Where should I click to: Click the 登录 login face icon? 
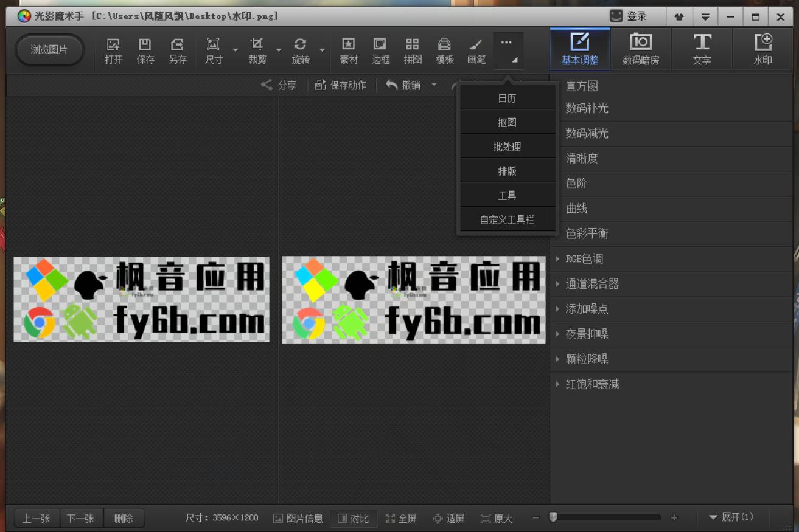[x=616, y=16]
